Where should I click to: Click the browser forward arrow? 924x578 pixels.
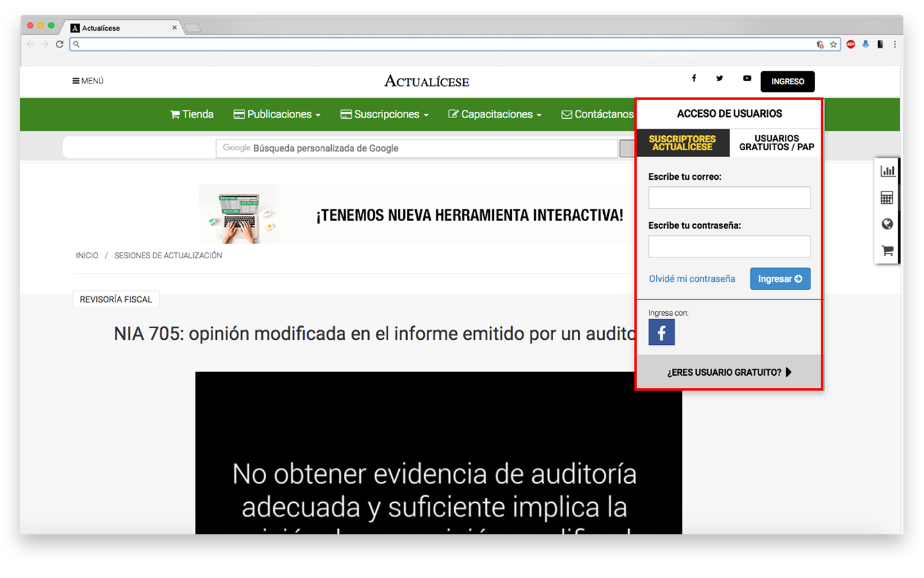(x=45, y=44)
